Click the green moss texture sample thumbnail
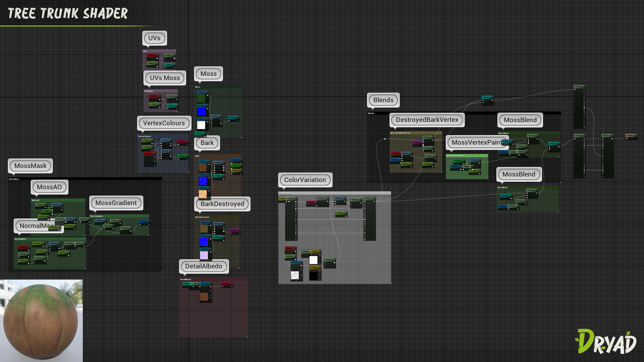The height and width of the screenshot is (362, 644). [x=201, y=99]
